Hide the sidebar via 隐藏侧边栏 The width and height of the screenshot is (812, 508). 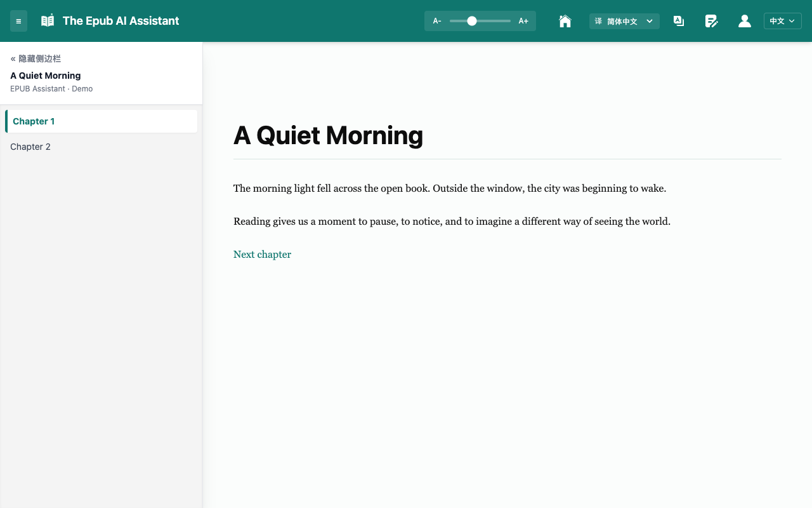click(x=36, y=58)
